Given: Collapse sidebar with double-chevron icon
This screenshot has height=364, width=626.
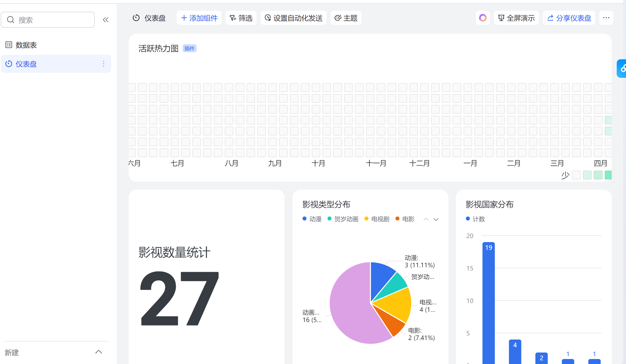Looking at the screenshot, I should coord(106,20).
